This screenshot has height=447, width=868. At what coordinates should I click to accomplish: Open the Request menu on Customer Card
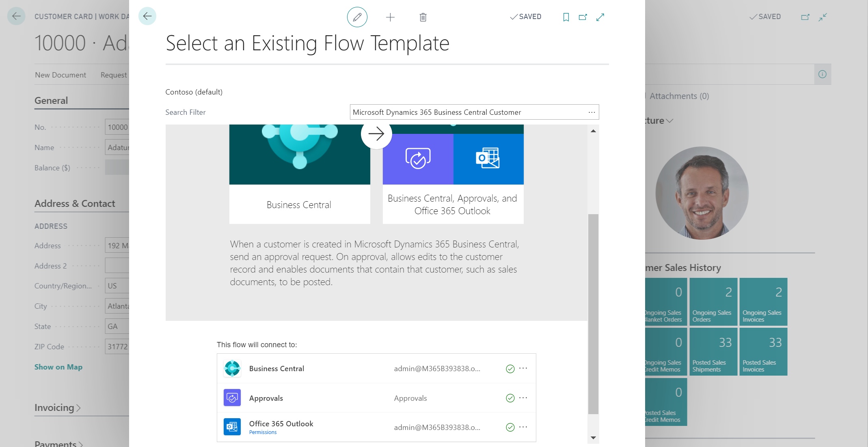114,75
